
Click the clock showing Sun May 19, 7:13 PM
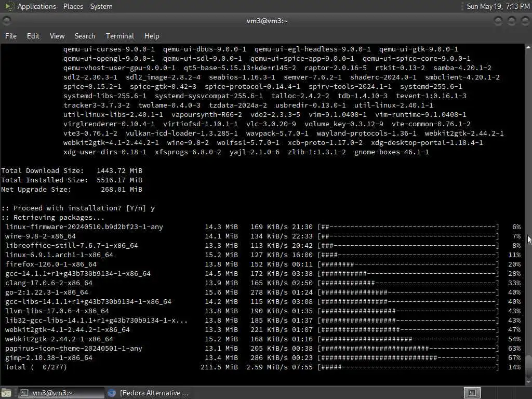point(498,6)
